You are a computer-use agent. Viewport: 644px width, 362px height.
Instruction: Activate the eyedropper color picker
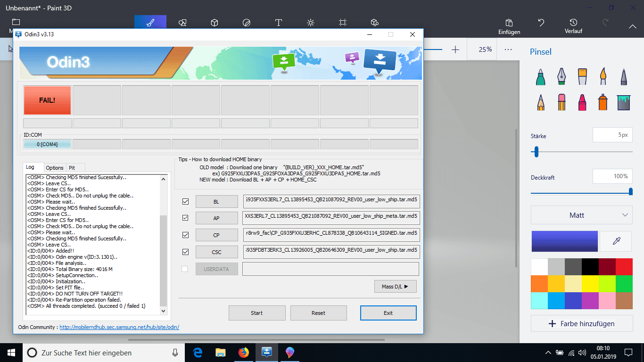(x=616, y=241)
